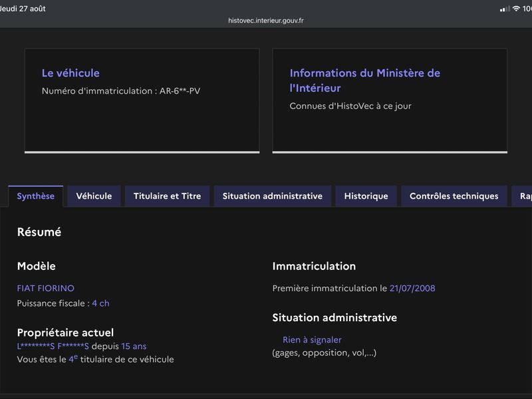Click the Propriétaire actuel heading
The image size is (532, 399).
[65, 332]
